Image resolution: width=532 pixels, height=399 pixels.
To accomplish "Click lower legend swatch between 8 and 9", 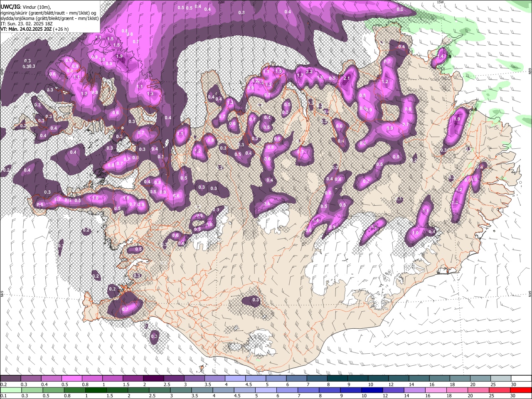I will click(x=329, y=390).
